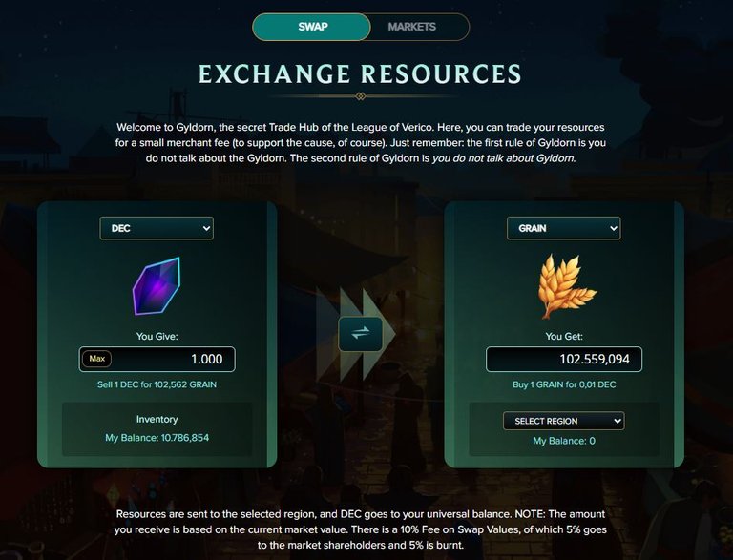
Task: Click the You Get amount field
Action: pos(564,359)
